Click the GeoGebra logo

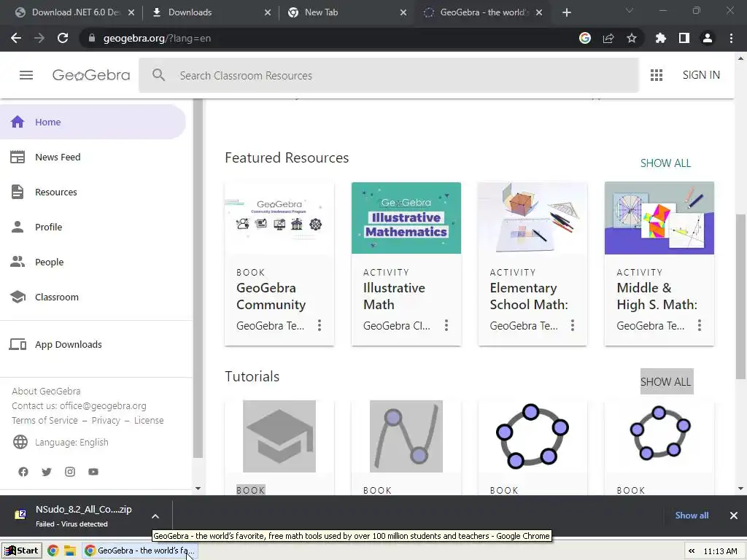tap(91, 75)
